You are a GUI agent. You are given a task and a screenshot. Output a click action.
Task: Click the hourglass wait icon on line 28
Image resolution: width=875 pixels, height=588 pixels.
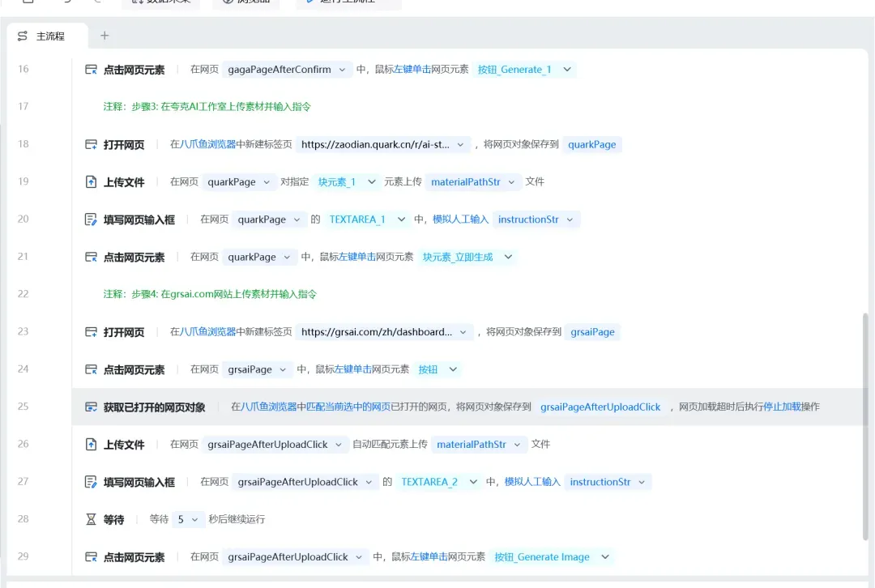pyautogui.click(x=91, y=519)
